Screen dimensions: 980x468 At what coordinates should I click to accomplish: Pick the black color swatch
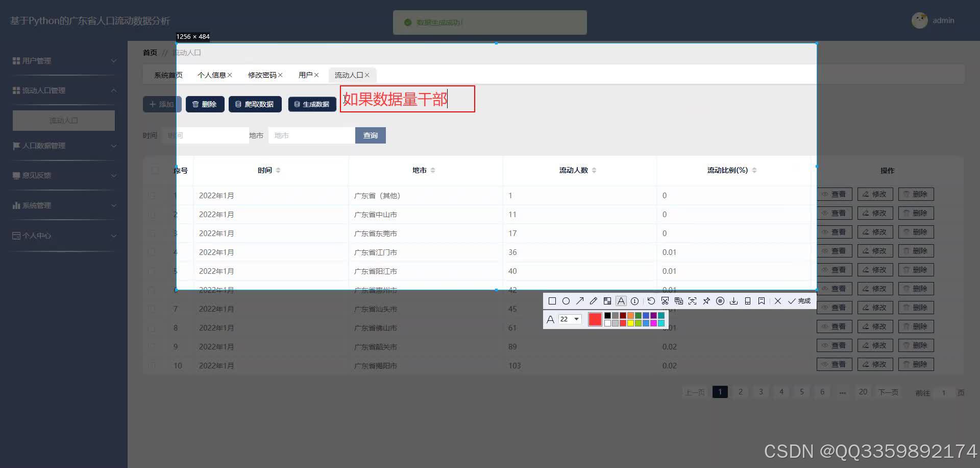click(607, 315)
